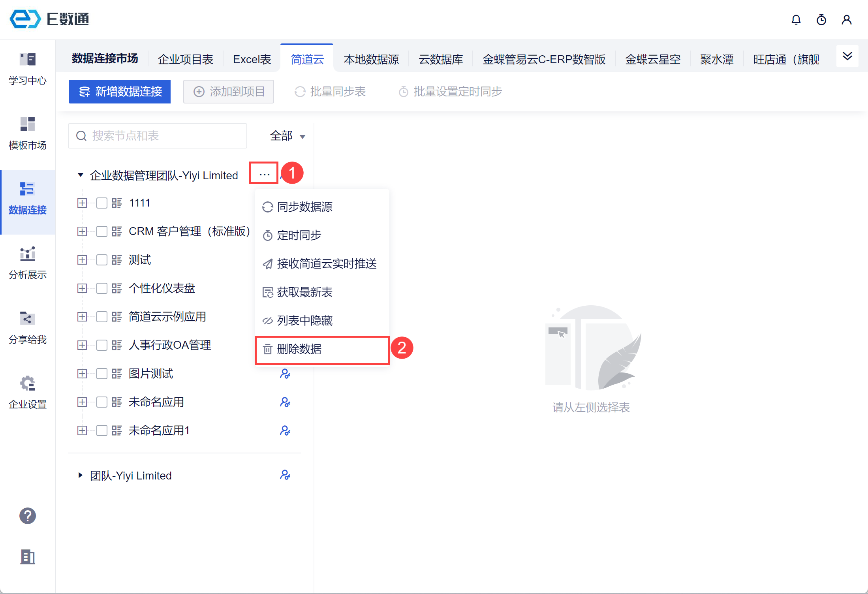Expand more tabs chevron at right

point(847,56)
